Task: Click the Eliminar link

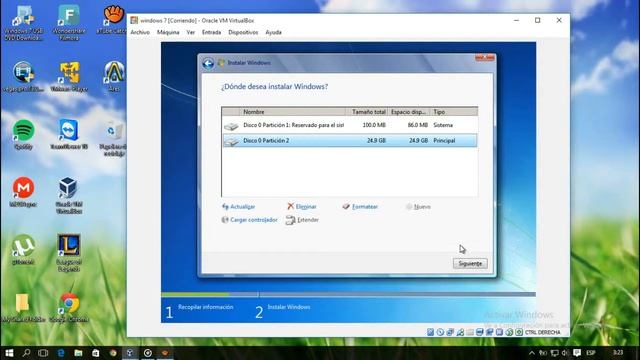Action: (302, 207)
